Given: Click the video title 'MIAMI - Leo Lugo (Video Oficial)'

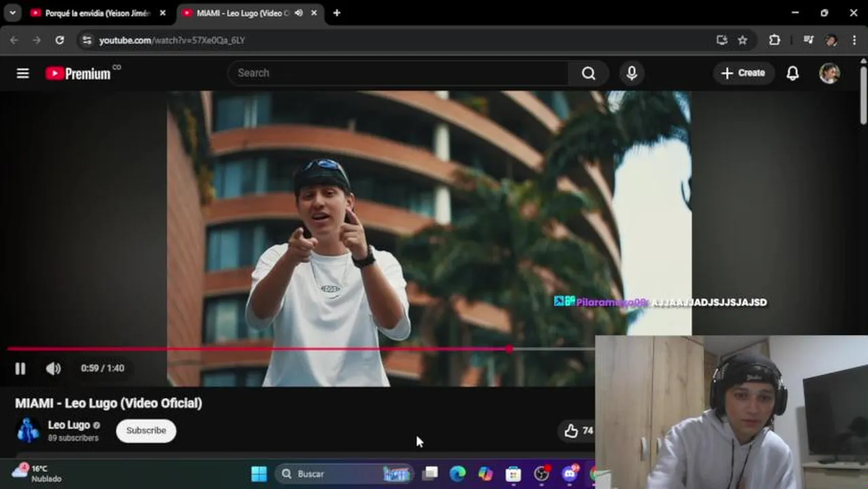Looking at the screenshot, I should 109,403.
